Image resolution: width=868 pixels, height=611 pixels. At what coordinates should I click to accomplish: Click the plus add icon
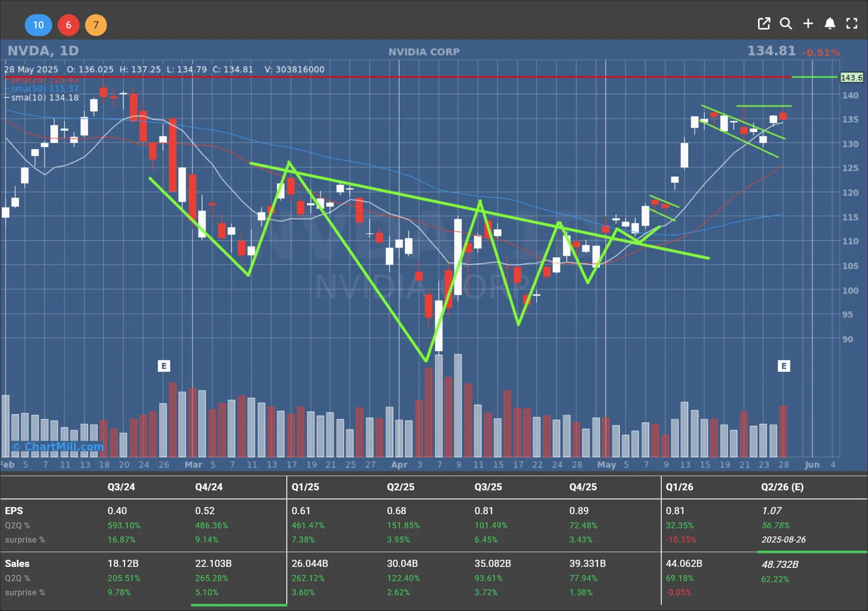pos(808,23)
